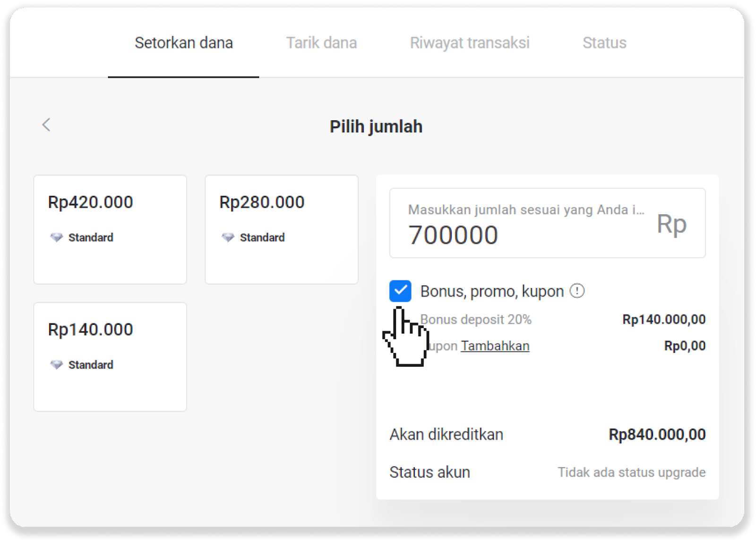Image resolution: width=756 pixels, height=542 pixels.
Task: Click the info icon beside Bonus, promo, kupon
Action: 577,291
